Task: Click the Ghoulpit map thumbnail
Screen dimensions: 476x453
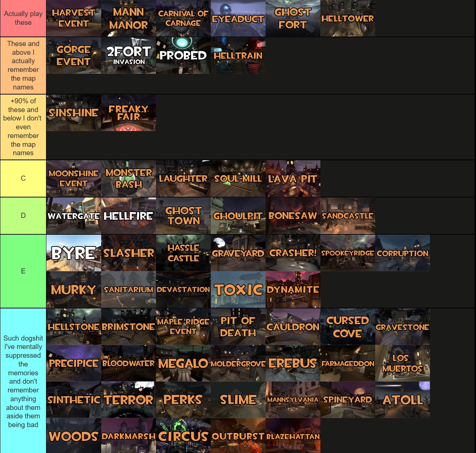Action: [238, 216]
